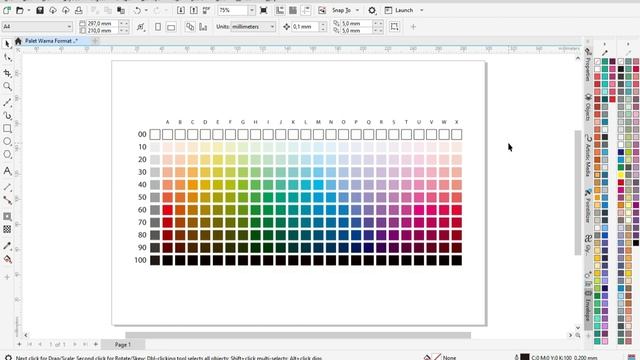The image size is (640, 360).
Task: Open a file with the folder icon
Action: (20, 10)
